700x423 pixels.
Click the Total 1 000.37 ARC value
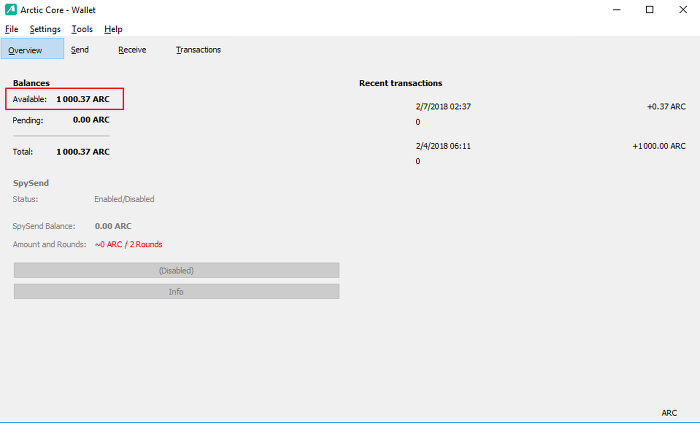click(x=83, y=152)
